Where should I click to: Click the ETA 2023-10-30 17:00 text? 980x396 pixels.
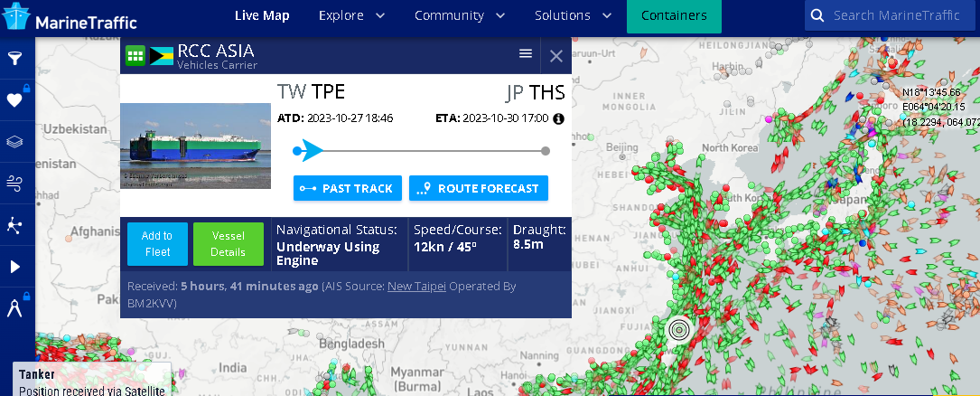492,118
